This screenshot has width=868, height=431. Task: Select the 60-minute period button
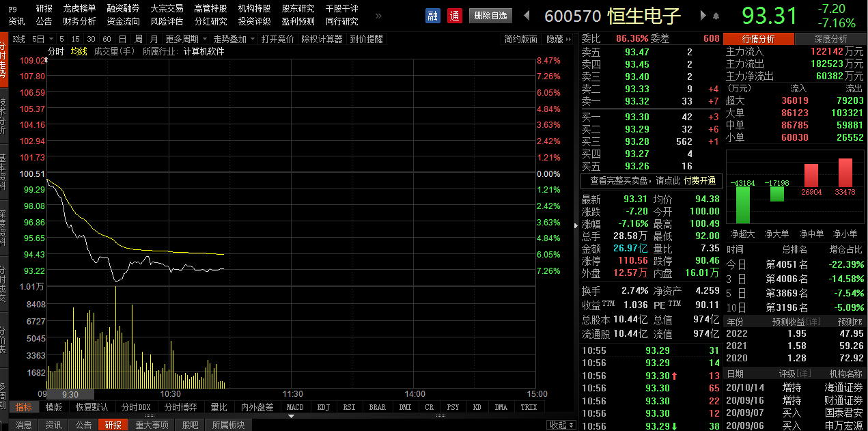pyautogui.click(x=107, y=39)
